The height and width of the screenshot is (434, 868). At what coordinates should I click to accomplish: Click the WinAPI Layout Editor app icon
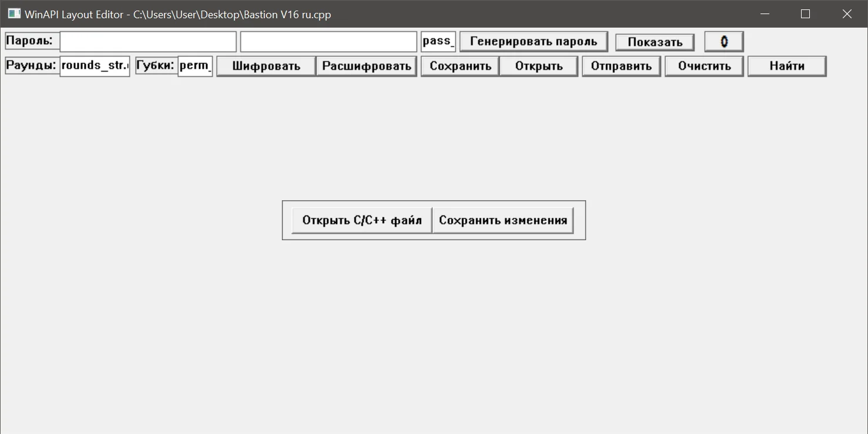click(x=14, y=14)
